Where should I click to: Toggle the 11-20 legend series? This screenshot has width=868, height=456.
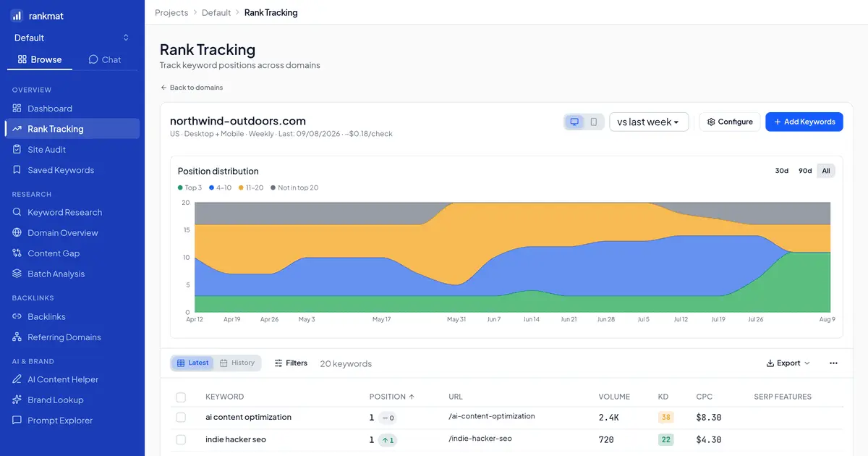251,187
